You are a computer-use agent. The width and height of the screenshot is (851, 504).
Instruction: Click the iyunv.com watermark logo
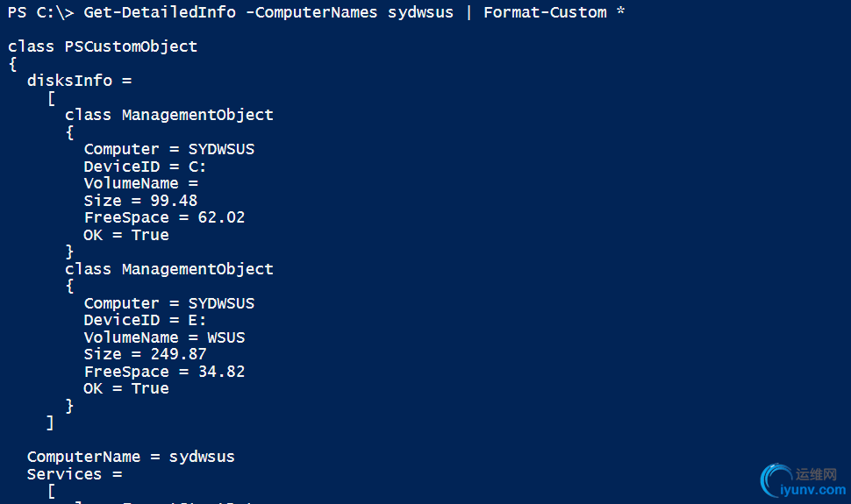[802, 480]
